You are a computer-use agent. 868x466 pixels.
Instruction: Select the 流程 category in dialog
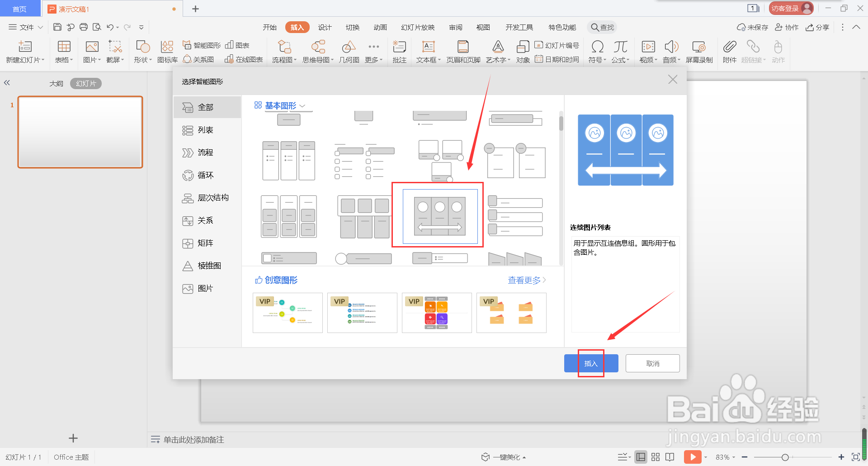[207, 152]
